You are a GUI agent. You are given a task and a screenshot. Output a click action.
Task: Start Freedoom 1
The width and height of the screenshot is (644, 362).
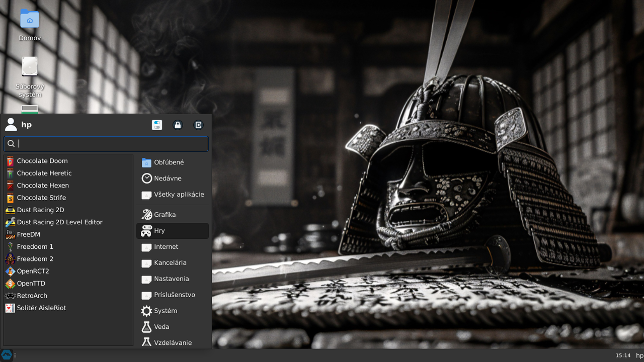tap(68, 246)
